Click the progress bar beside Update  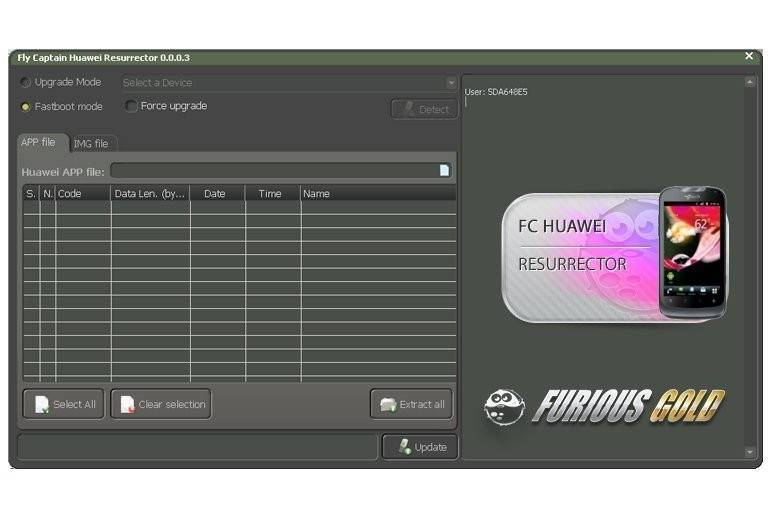198,447
